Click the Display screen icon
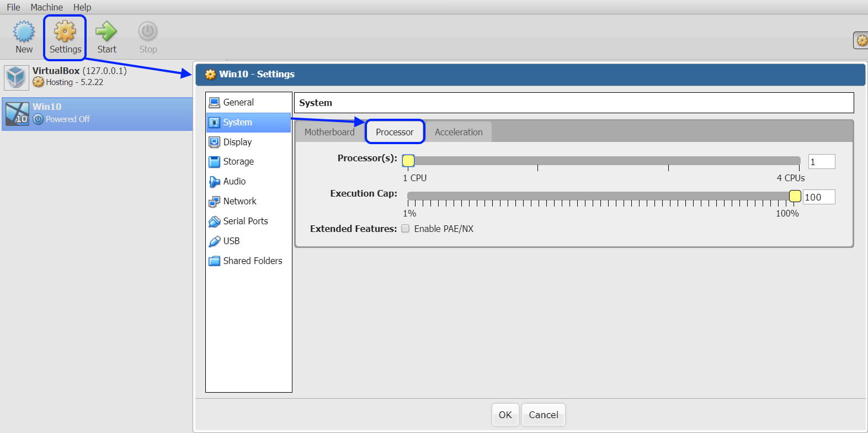This screenshot has height=433, width=868. [215, 142]
